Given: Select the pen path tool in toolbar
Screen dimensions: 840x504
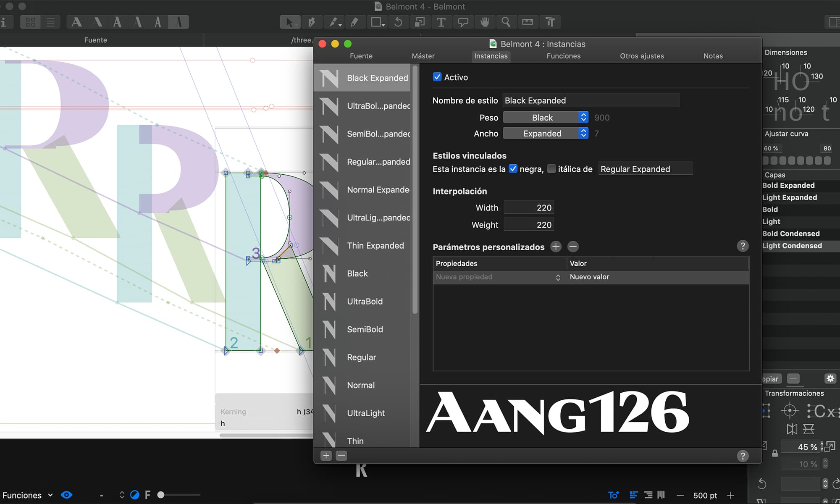Looking at the screenshot, I should (312, 22).
